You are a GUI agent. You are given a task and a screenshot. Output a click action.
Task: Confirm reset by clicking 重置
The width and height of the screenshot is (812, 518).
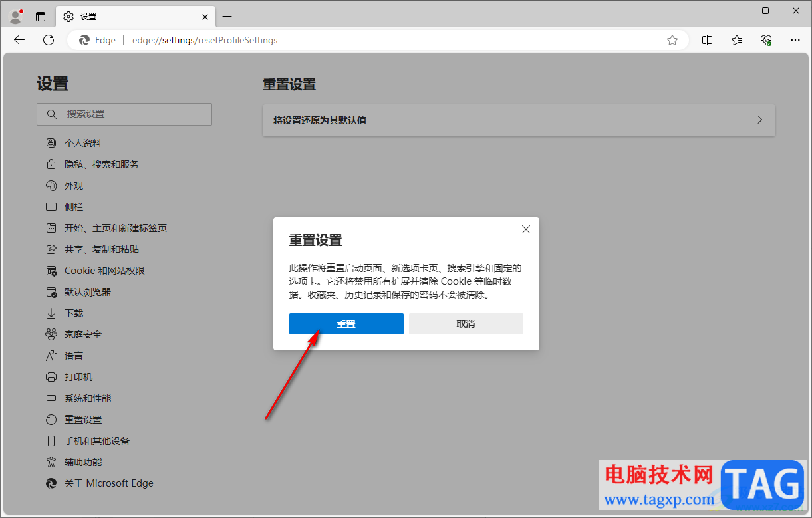346,324
